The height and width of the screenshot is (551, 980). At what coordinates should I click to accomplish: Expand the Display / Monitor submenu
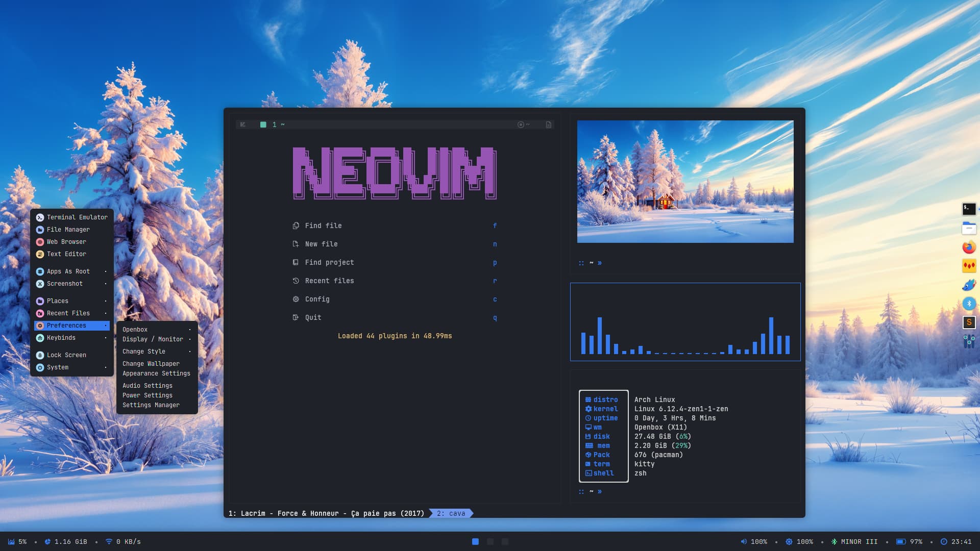click(x=157, y=339)
